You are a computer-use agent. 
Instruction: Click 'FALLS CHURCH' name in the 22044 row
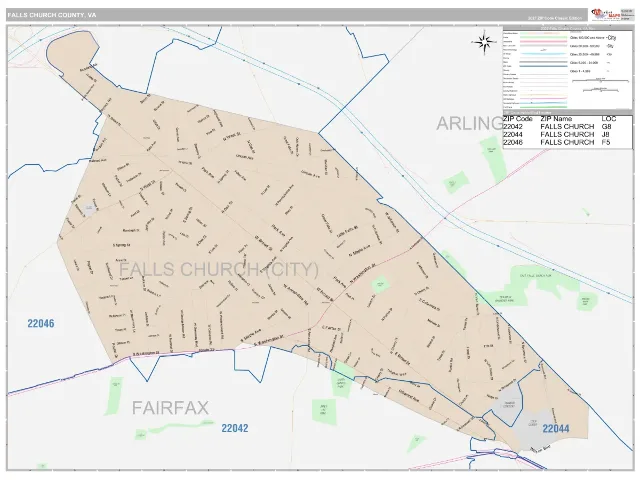[567, 134]
